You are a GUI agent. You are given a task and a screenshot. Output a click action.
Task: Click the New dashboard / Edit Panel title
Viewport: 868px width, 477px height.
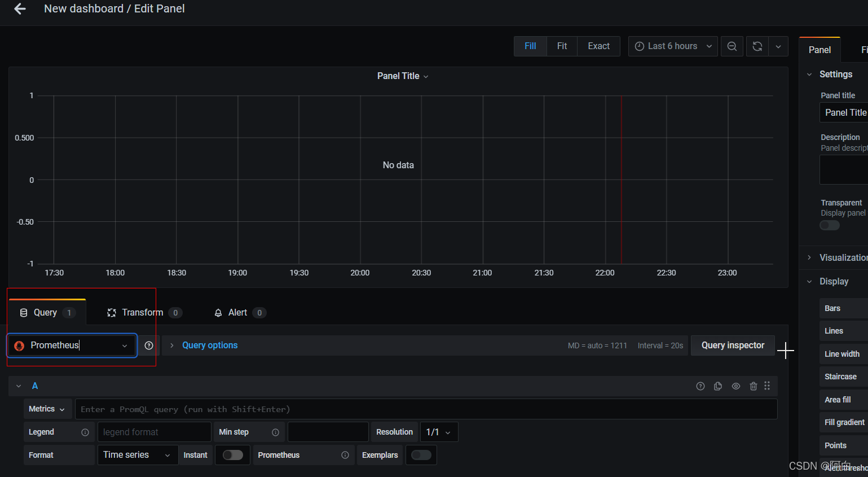point(114,8)
